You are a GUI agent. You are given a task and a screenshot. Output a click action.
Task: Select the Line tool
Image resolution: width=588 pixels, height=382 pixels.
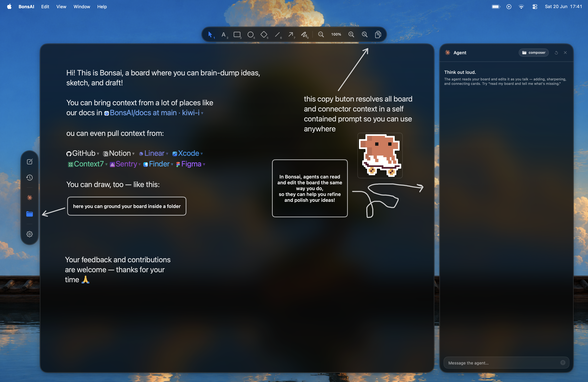[x=277, y=35]
